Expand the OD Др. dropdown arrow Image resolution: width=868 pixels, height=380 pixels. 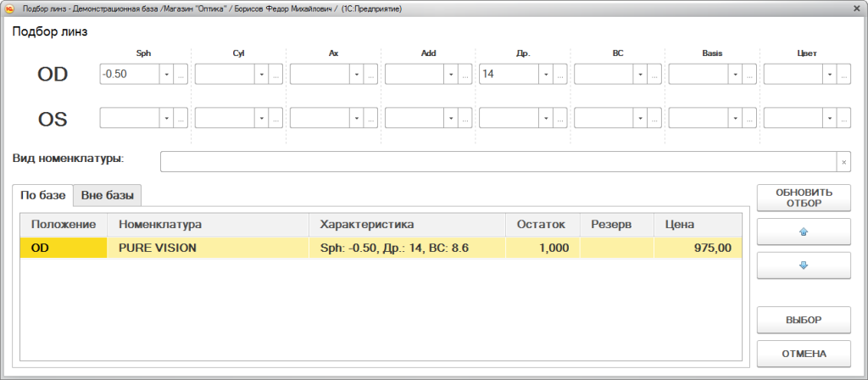coord(546,75)
